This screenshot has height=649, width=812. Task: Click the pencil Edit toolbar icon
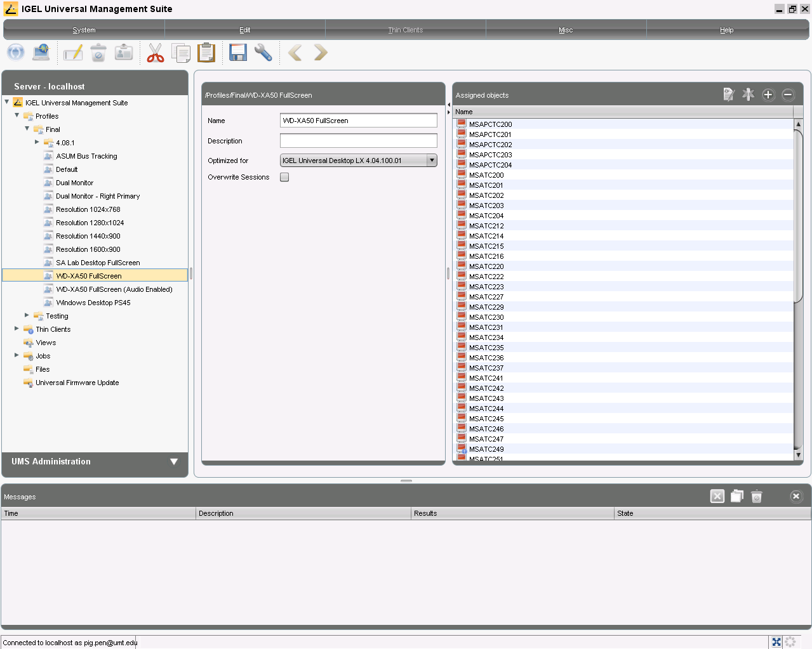(x=73, y=53)
